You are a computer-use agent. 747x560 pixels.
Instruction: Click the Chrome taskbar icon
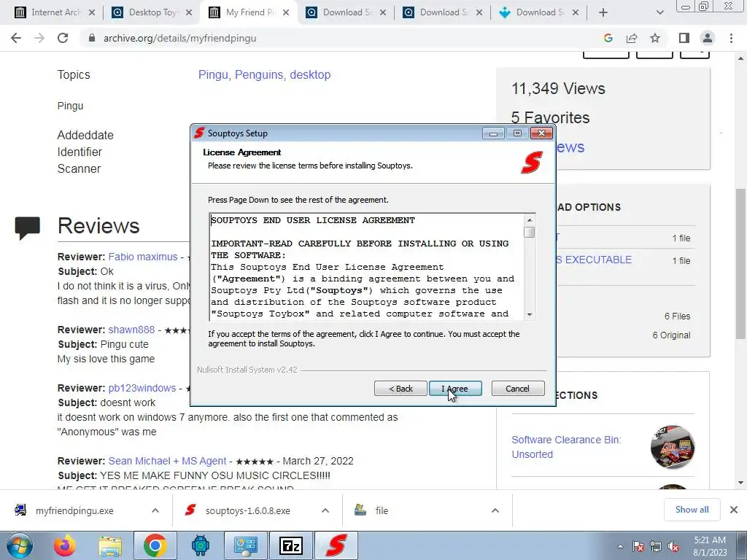pos(155,545)
